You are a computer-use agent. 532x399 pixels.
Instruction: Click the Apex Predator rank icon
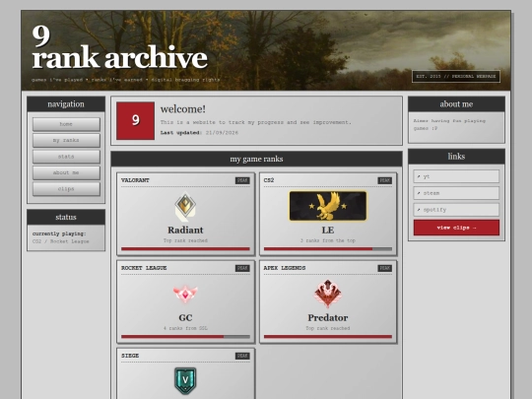327,294
